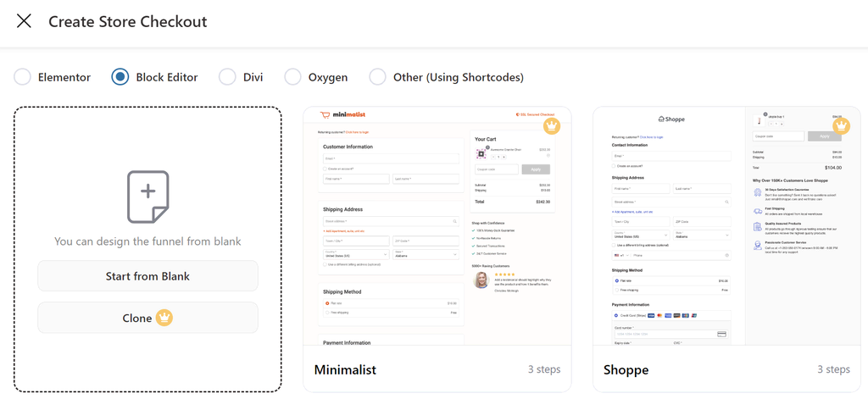The width and height of the screenshot is (868, 399).
Task: Click the Create Store Checkout heading
Action: click(127, 21)
